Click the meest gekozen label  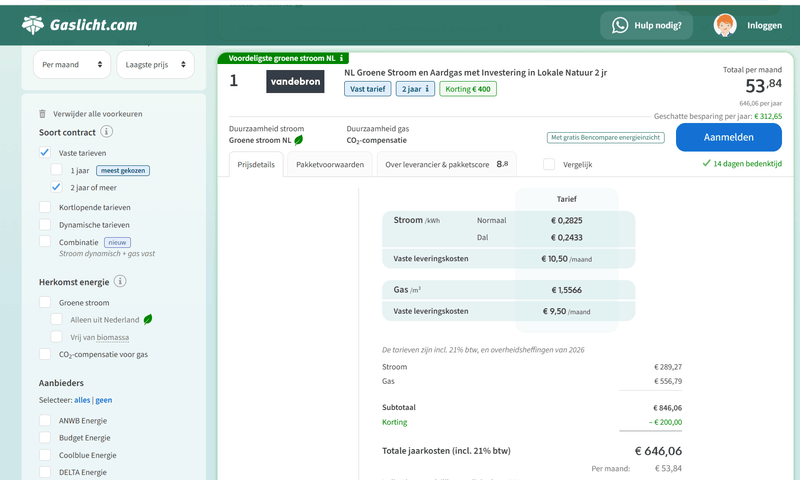123,170
